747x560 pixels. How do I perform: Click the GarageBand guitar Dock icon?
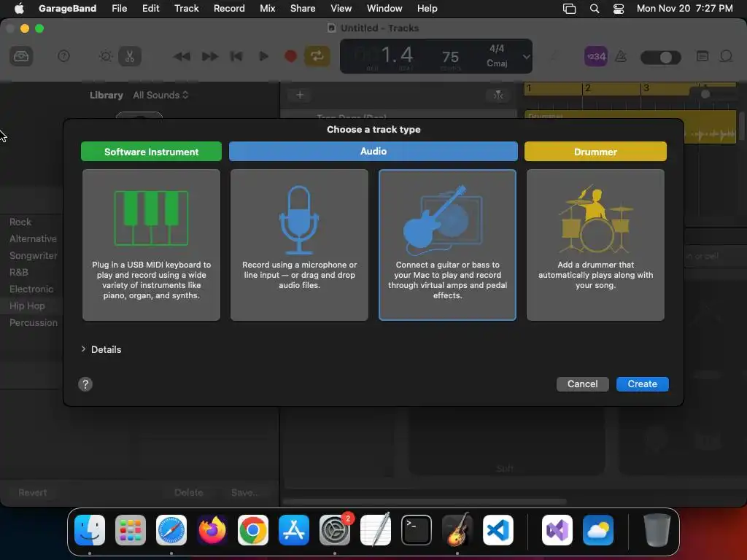457,530
